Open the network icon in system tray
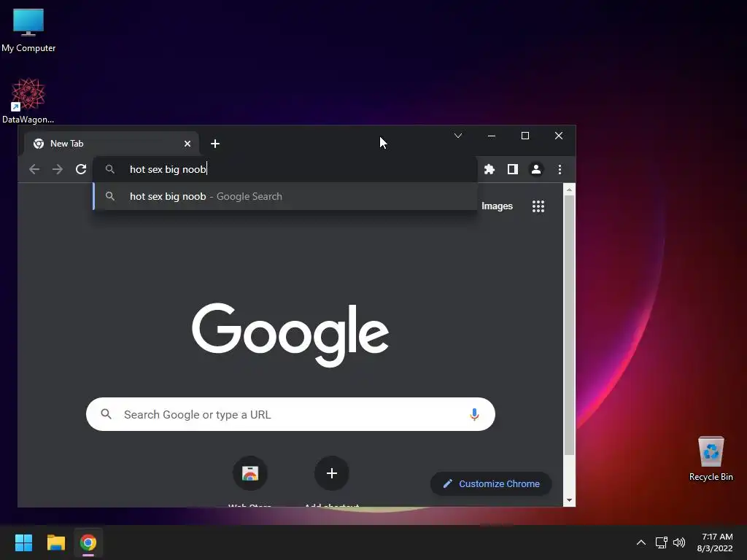Screen dimensions: 747x560 [x=661, y=542]
